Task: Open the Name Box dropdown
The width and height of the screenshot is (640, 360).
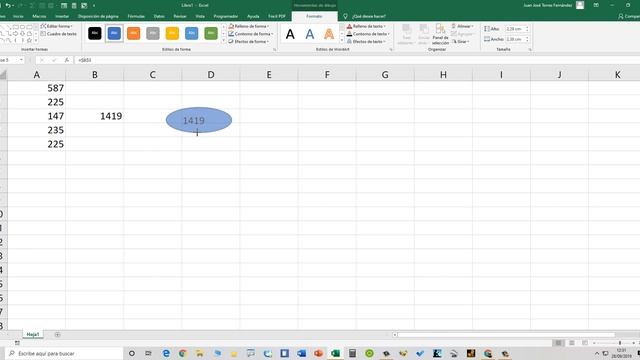Action: coord(21,60)
